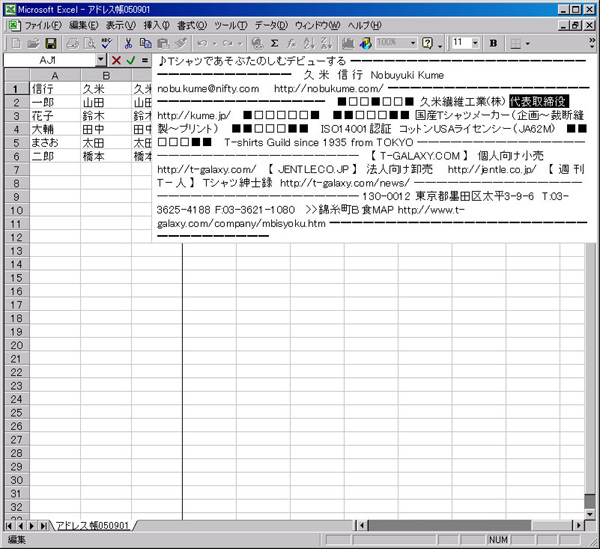Open the Name Box dropdown arrow
Image resolution: width=600 pixels, height=549 pixels.
(100, 60)
